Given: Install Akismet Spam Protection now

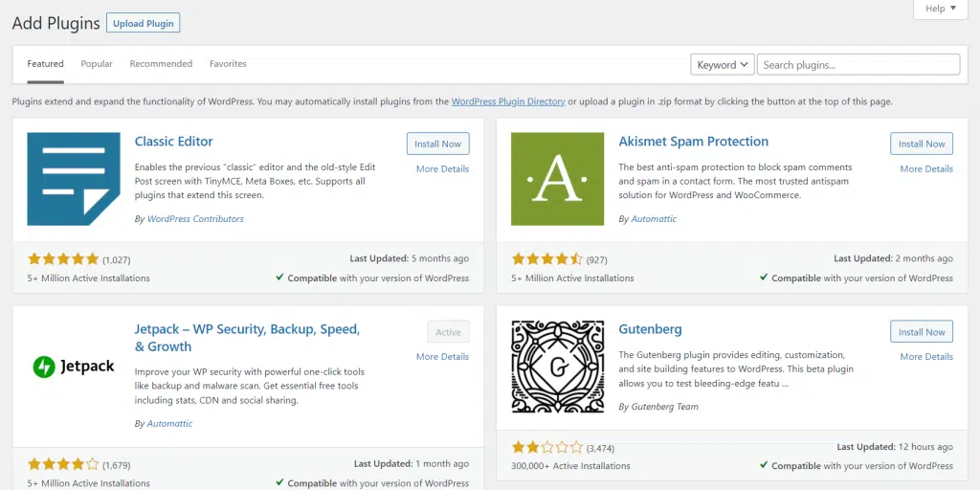Looking at the screenshot, I should [x=922, y=144].
